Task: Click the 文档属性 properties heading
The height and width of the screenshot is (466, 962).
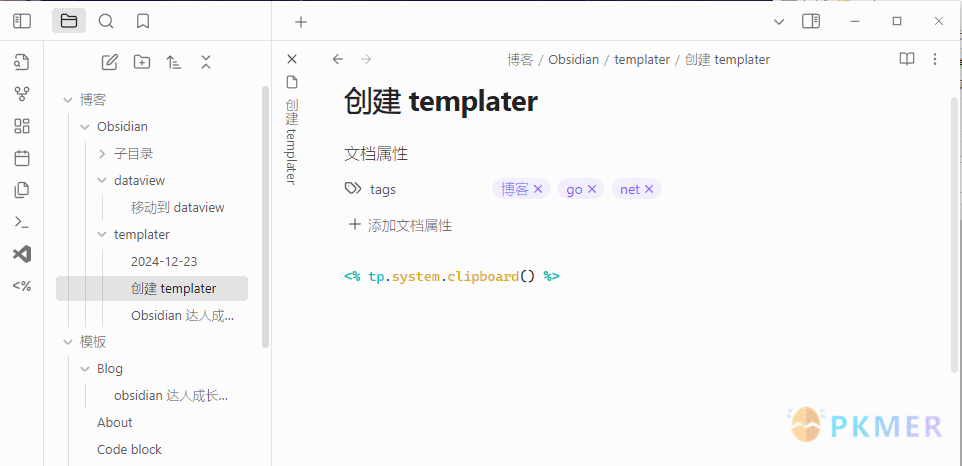Action: (x=376, y=153)
